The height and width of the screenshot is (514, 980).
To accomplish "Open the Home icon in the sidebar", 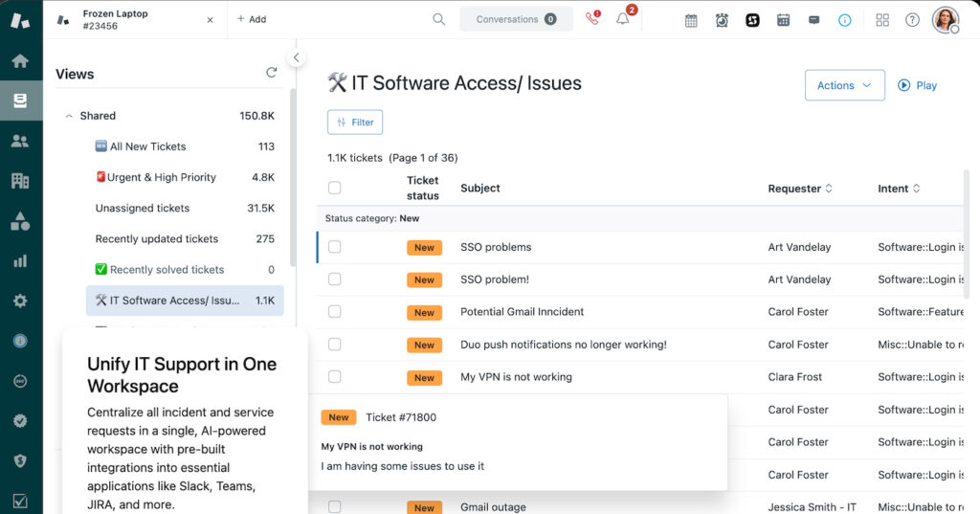I will (x=20, y=60).
